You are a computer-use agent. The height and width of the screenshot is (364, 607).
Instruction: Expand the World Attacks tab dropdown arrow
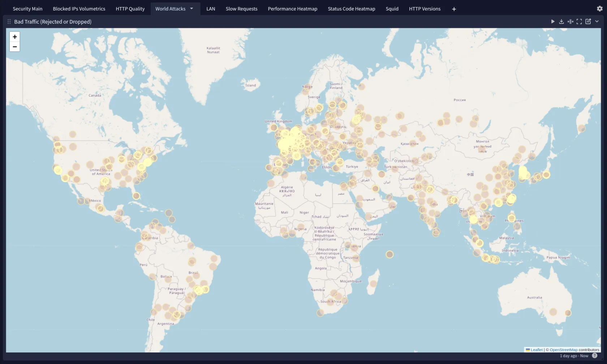(x=191, y=9)
